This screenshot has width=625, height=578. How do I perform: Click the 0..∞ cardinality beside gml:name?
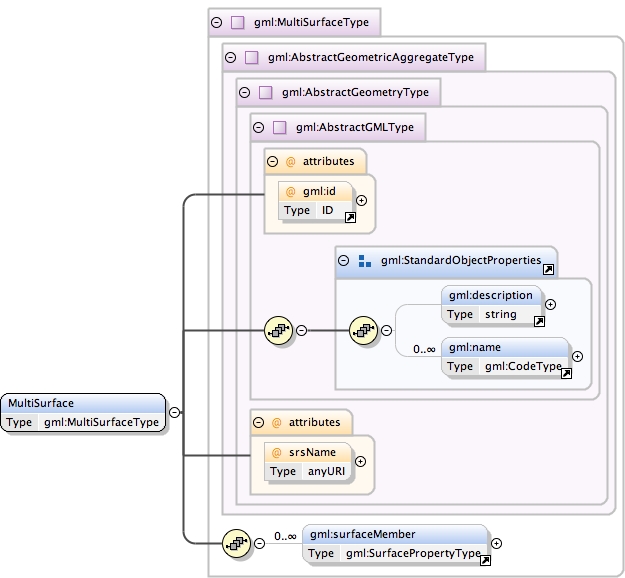tap(424, 350)
